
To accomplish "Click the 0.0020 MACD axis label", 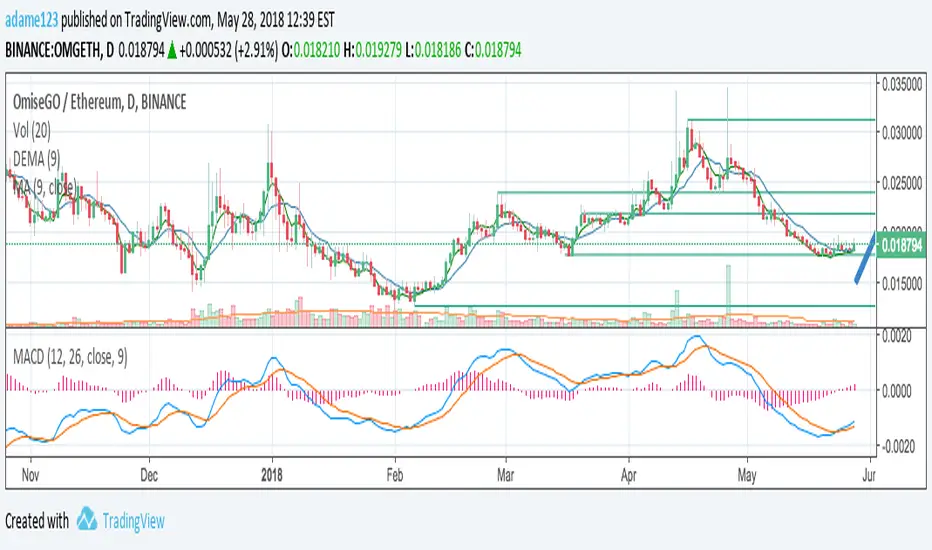I will (896, 337).
